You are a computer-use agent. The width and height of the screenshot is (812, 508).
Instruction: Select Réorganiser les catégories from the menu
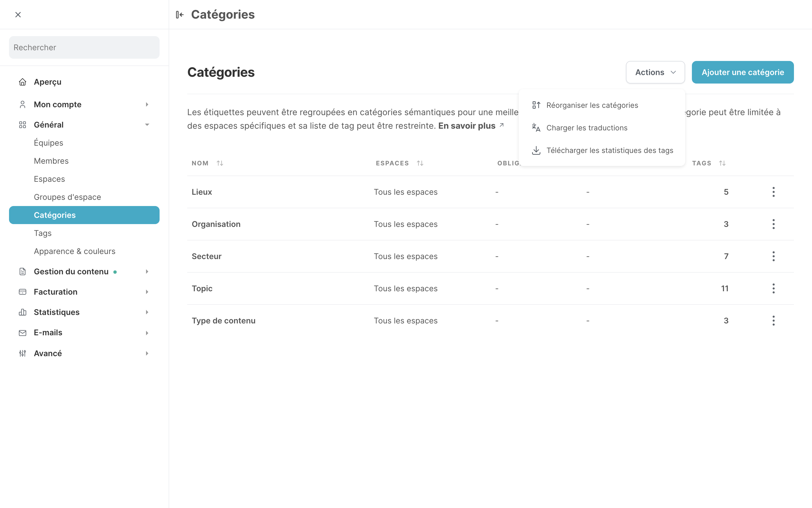[602, 105]
